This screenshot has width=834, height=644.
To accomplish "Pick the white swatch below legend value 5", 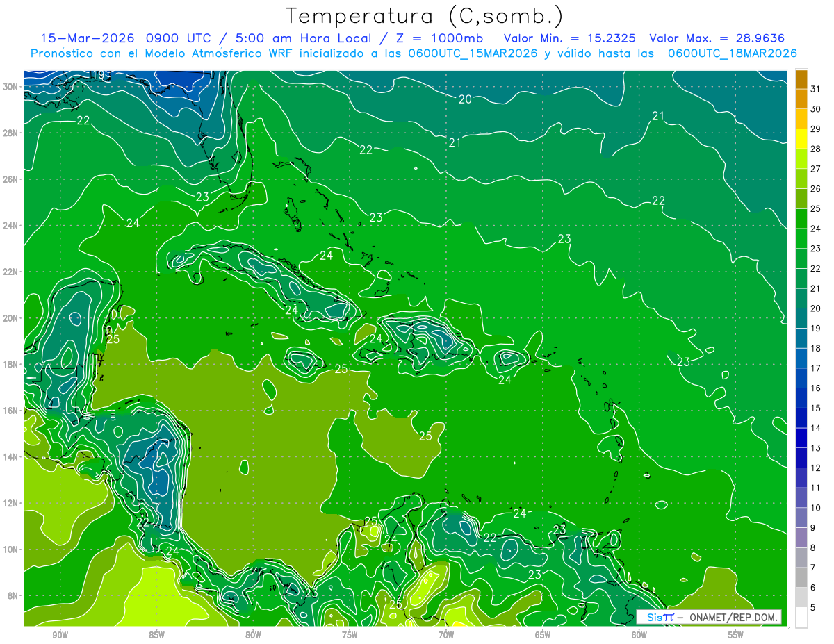I will [801, 618].
